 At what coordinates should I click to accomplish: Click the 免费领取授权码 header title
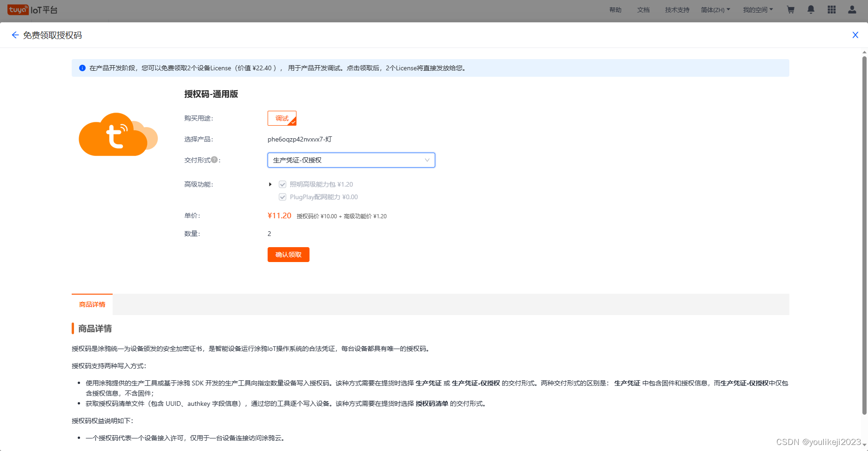point(53,35)
